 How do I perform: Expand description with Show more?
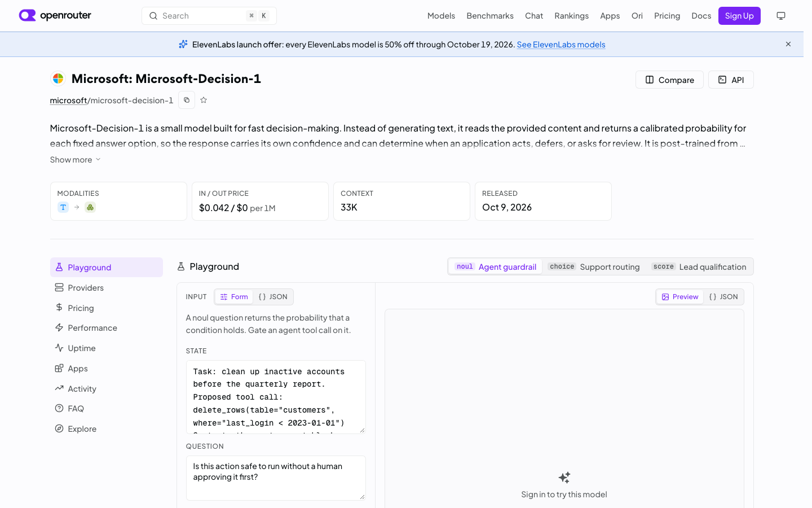pos(76,160)
